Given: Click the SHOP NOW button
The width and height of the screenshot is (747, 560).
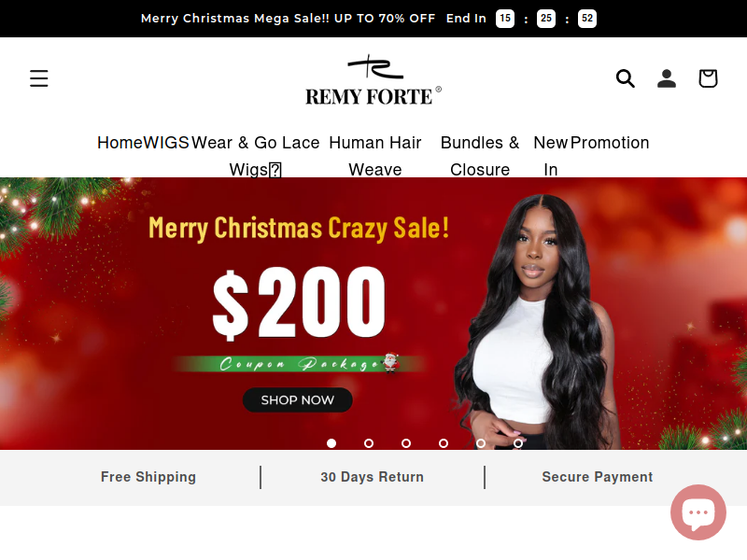Looking at the screenshot, I should point(298,399).
